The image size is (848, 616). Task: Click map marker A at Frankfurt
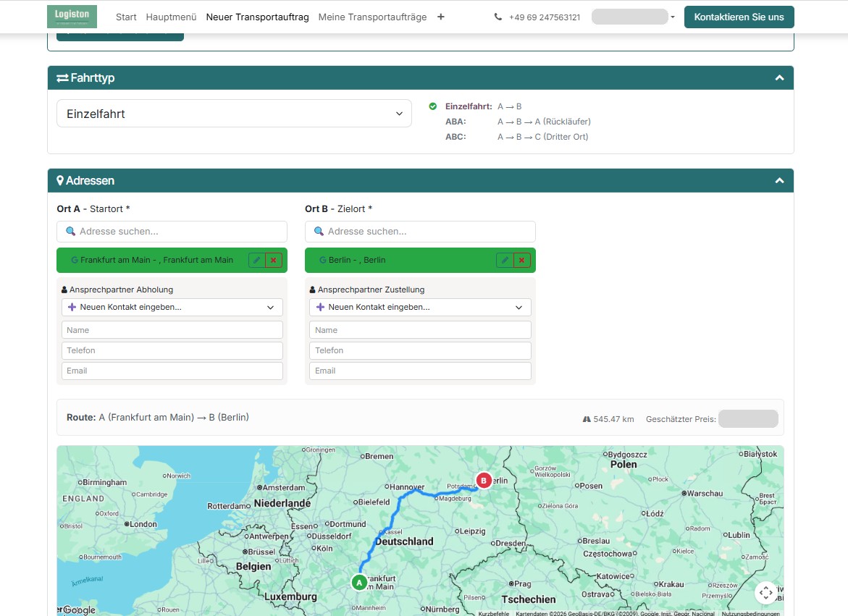coord(359,583)
